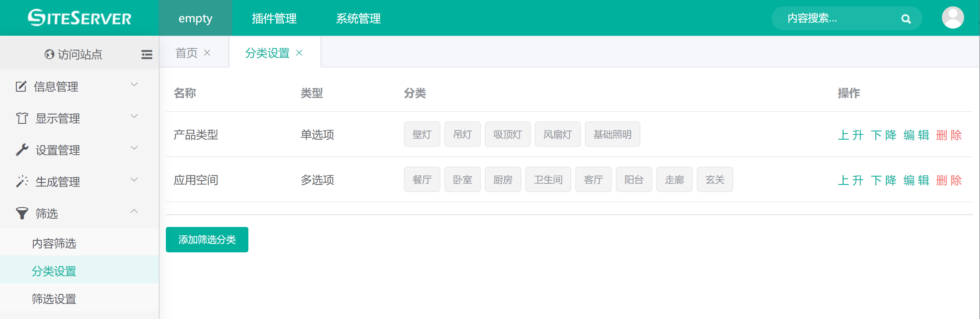Click the globe icon beside 访问站点
Viewport: 980px width, 319px height.
click(49, 54)
